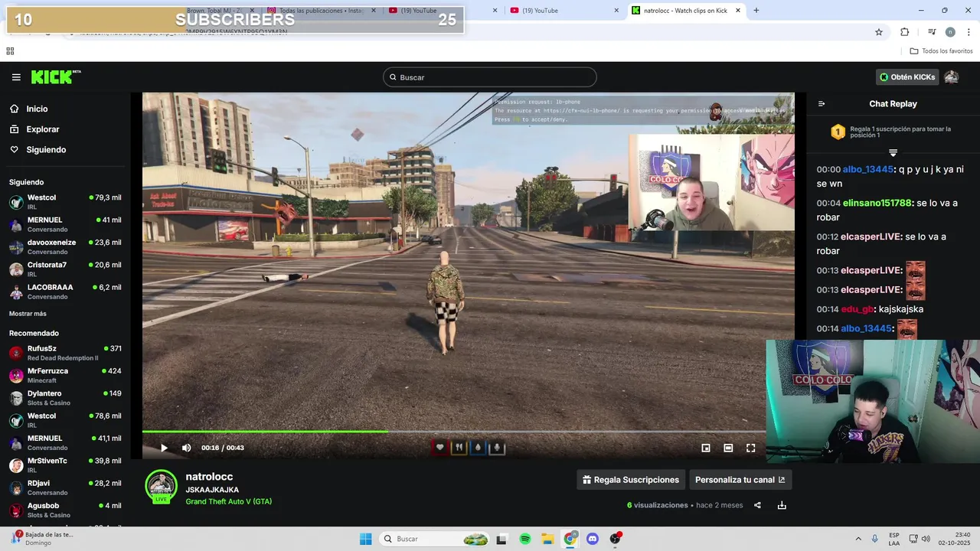Show hidden system tray icons
Image resolution: width=980 pixels, height=551 pixels.
[857, 539]
